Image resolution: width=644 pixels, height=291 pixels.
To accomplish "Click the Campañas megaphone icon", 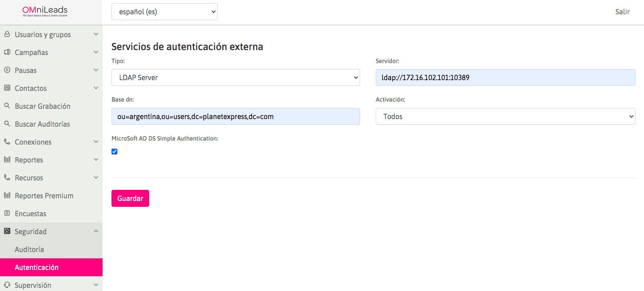I will tap(7, 52).
